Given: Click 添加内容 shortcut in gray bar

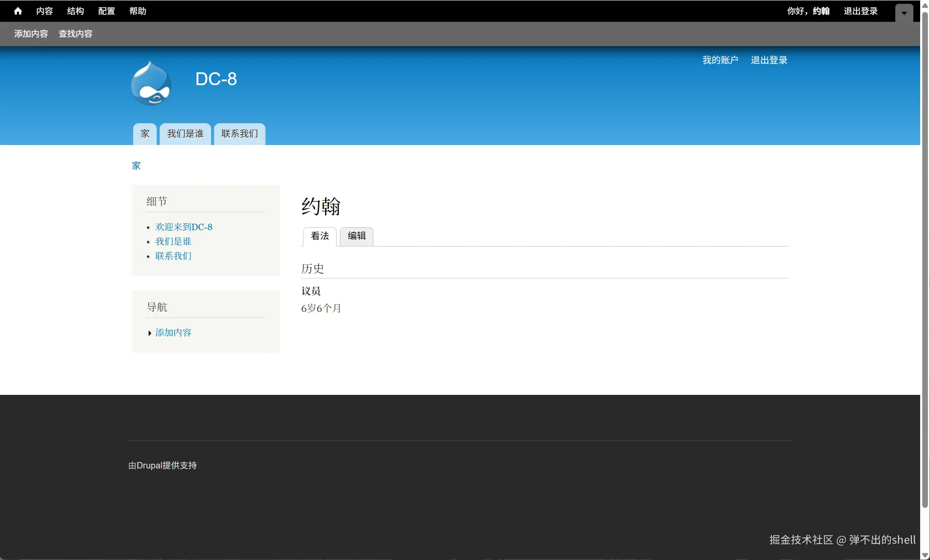Looking at the screenshot, I should pyautogui.click(x=31, y=34).
